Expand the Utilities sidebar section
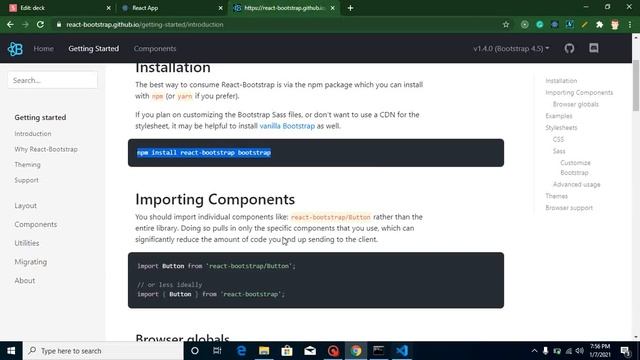The width and height of the screenshot is (640, 360). click(27, 243)
